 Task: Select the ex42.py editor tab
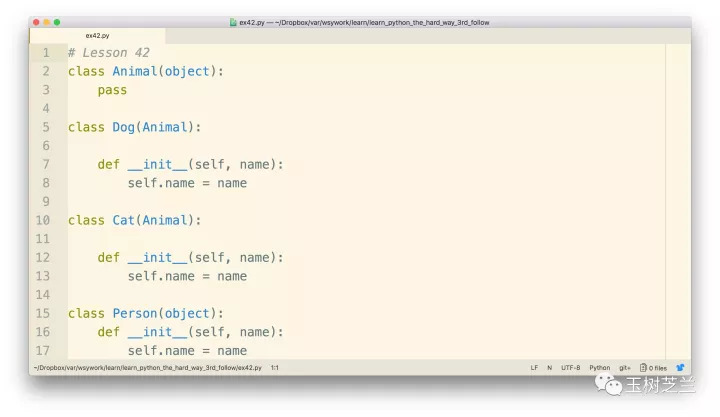pyautogui.click(x=97, y=35)
